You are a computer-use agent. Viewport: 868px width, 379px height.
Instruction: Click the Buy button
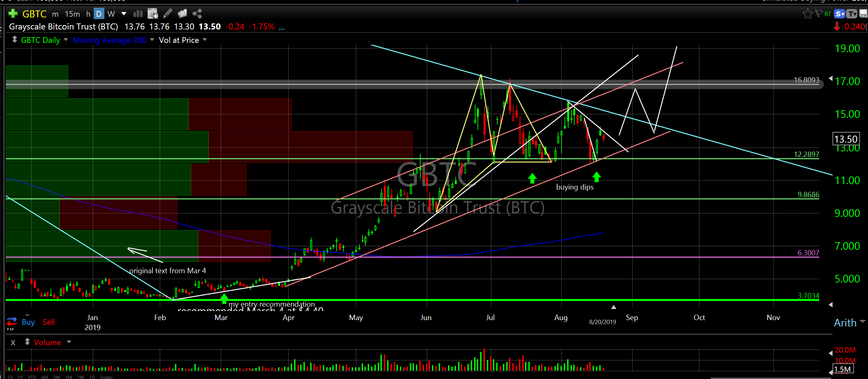click(x=28, y=322)
